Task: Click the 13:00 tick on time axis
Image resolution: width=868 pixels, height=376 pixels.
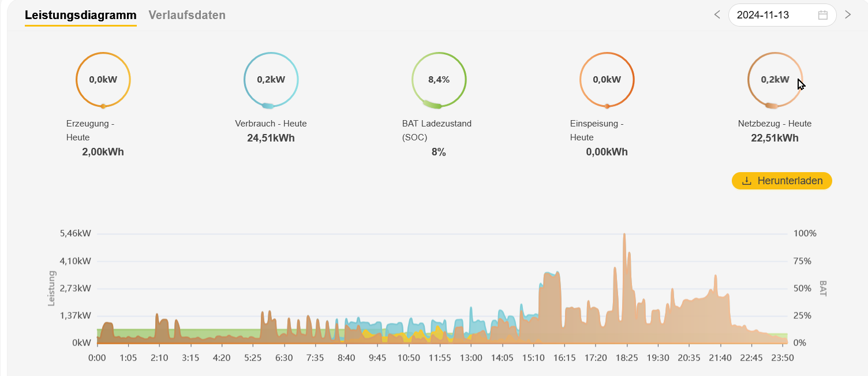Action: [471, 358]
